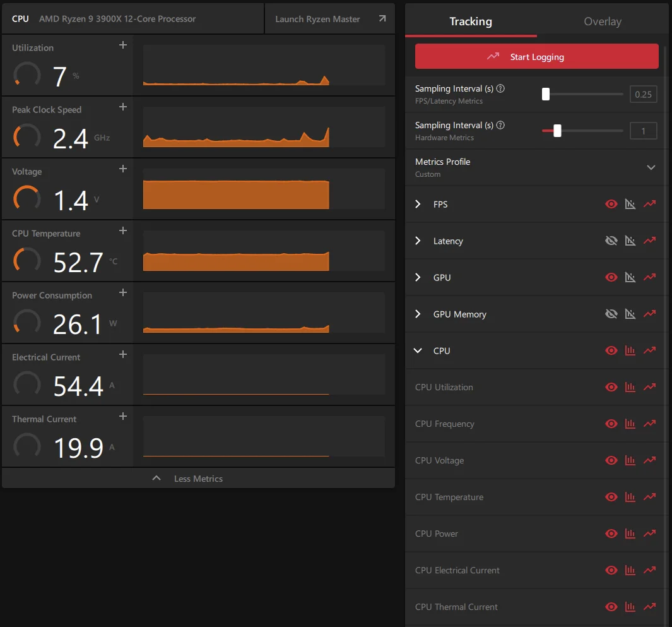Hide CPU Thermal Current metric
Screen dimensions: 672x627
pos(611,607)
